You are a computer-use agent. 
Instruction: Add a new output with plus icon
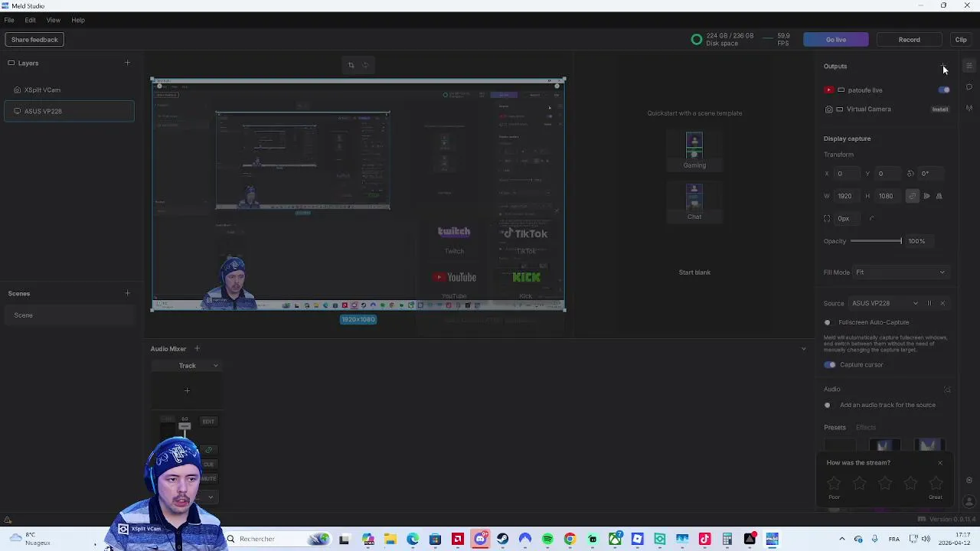coord(944,67)
